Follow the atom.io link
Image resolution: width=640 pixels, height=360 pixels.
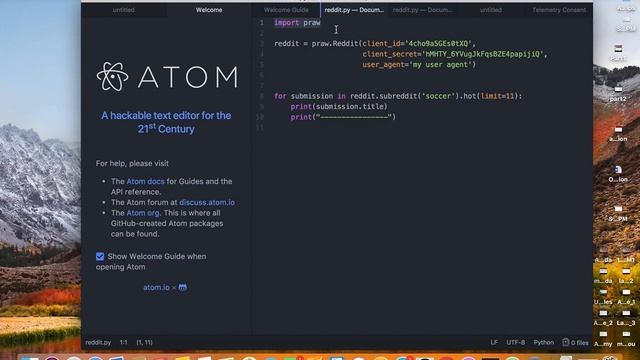point(156,287)
